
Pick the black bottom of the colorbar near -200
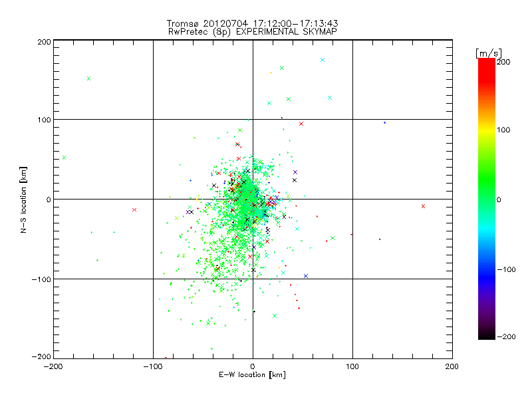click(487, 335)
